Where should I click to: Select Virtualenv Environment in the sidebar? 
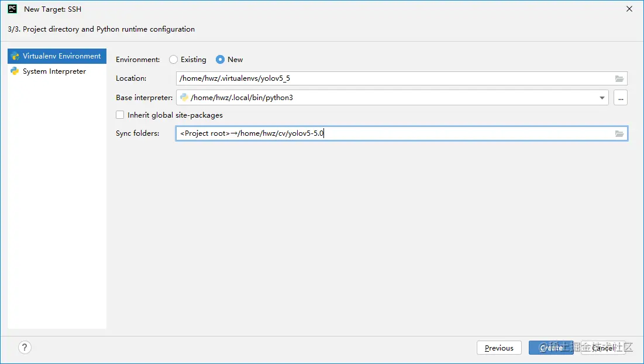point(57,56)
